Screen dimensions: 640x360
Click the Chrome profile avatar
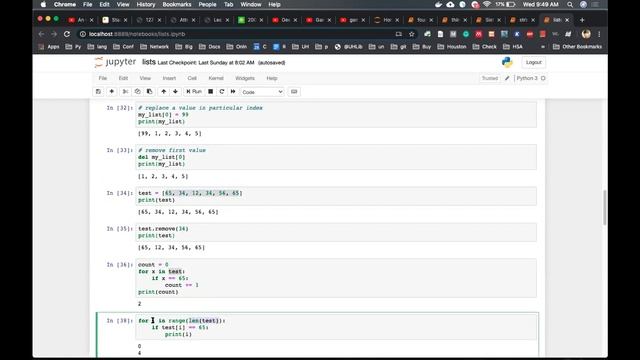(586, 34)
